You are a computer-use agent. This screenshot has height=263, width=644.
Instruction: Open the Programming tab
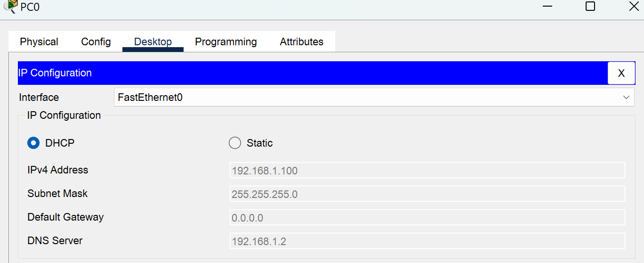tap(226, 41)
